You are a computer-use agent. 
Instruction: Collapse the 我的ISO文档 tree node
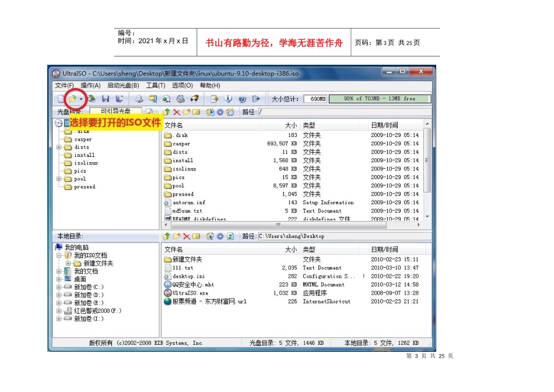point(59,255)
